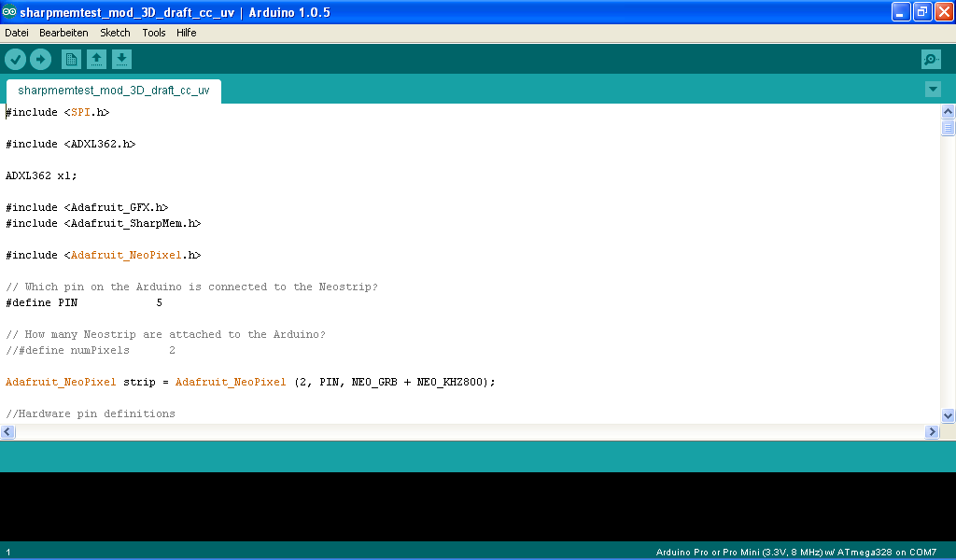The height and width of the screenshot is (560, 956).
Task: Save the sketch with the Save icon
Action: coord(122,59)
